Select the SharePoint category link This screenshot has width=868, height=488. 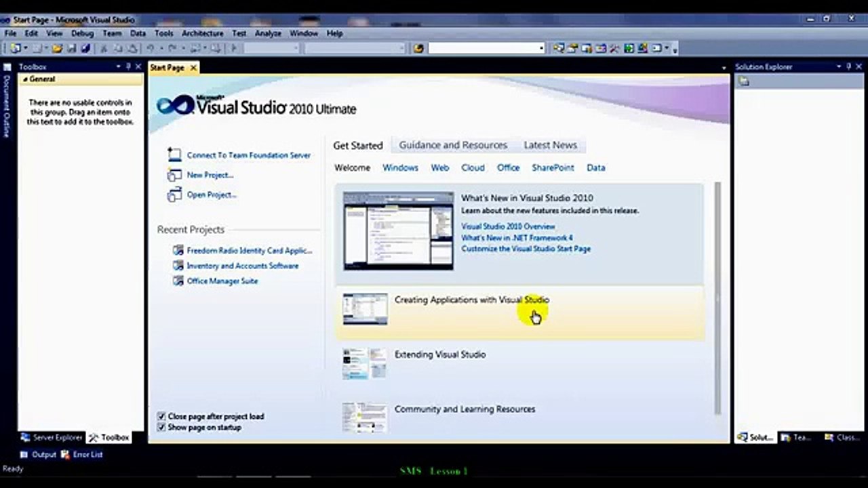point(553,167)
